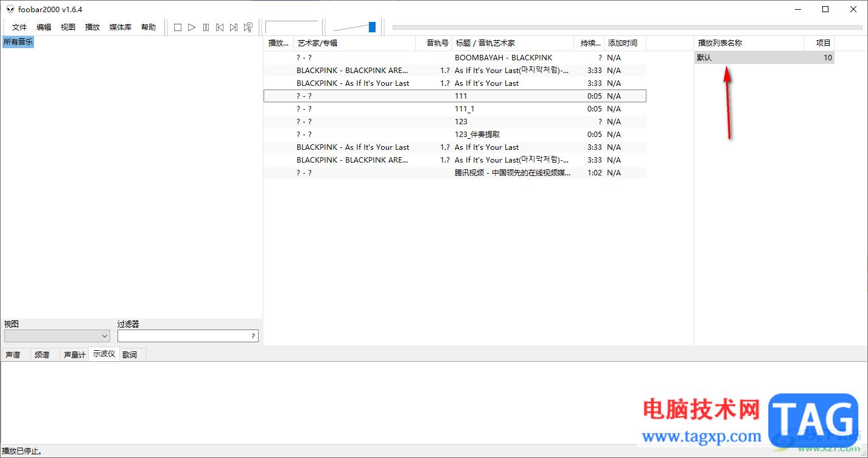The height and width of the screenshot is (458, 868).
Task: Adjust the volume slider handle
Action: pyautogui.click(x=372, y=27)
